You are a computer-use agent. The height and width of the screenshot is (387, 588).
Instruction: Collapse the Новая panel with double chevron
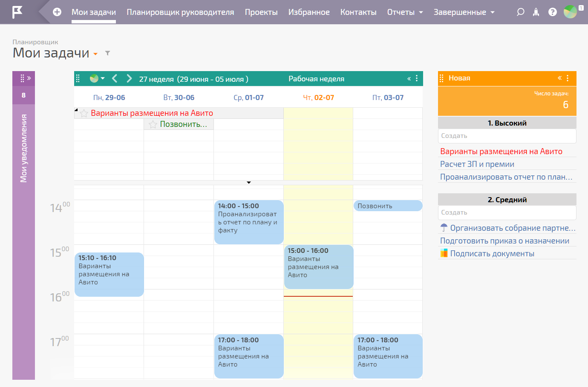(x=560, y=78)
